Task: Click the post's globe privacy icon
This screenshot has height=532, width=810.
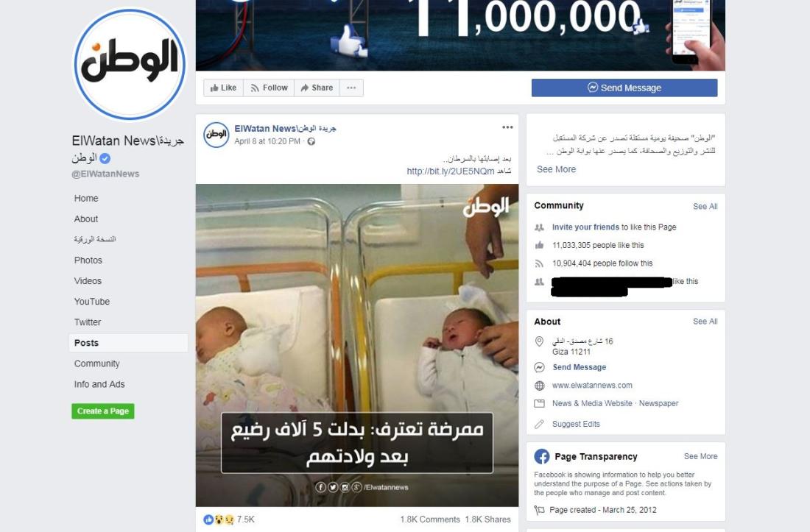Action: (311, 141)
